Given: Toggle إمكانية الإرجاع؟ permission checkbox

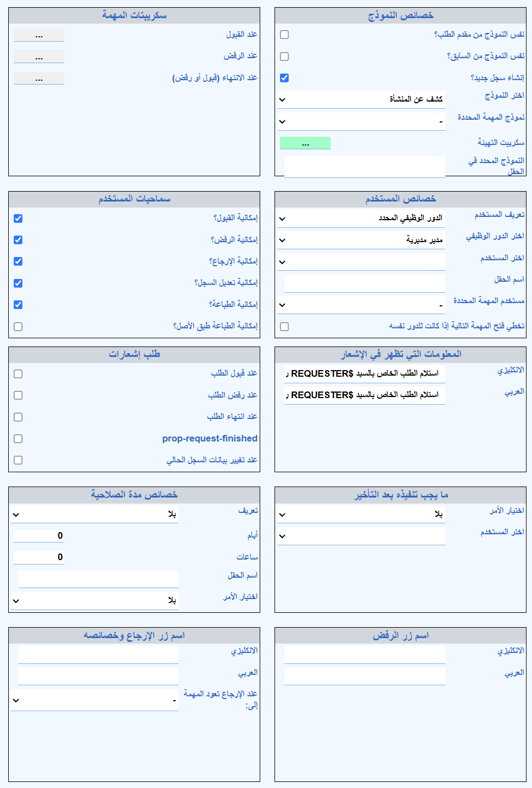Looking at the screenshot, I should click(18, 261).
